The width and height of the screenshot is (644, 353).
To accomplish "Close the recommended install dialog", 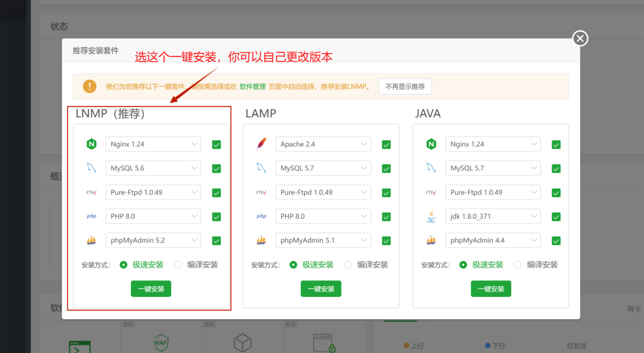I will coord(580,39).
